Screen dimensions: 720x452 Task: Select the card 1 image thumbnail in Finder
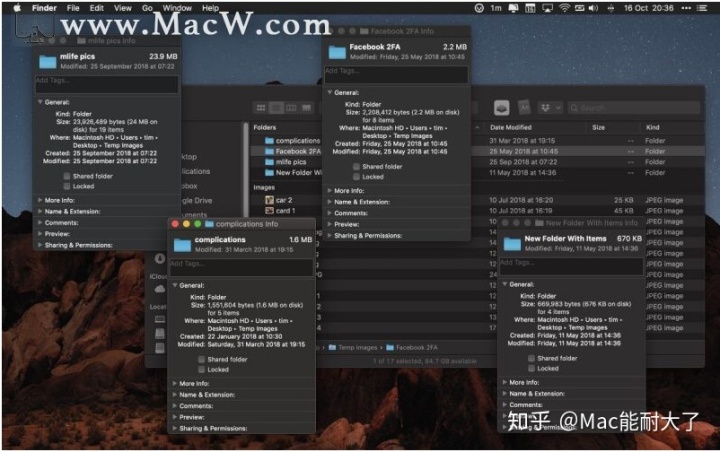tap(270, 210)
